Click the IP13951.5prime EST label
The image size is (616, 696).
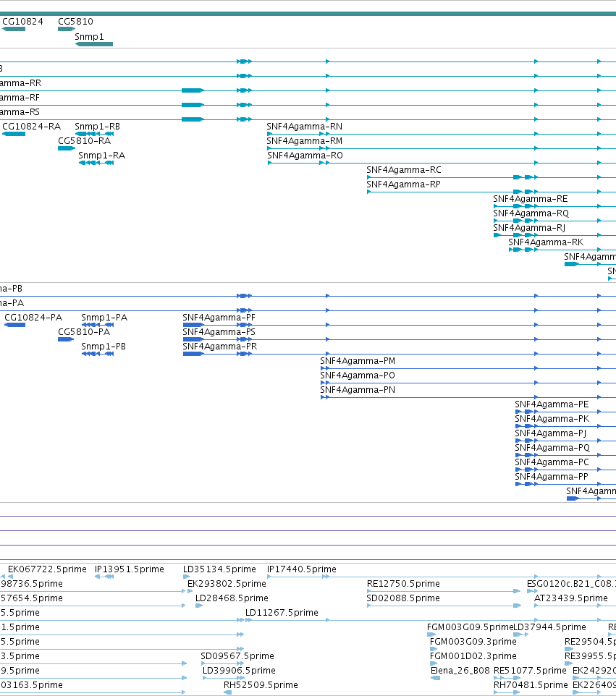click(x=130, y=569)
